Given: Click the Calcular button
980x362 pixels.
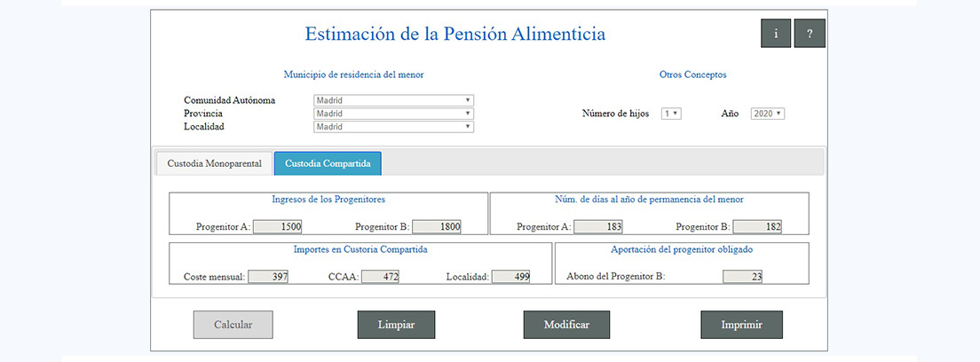Looking at the screenshot, I should [x=233, y=325].
